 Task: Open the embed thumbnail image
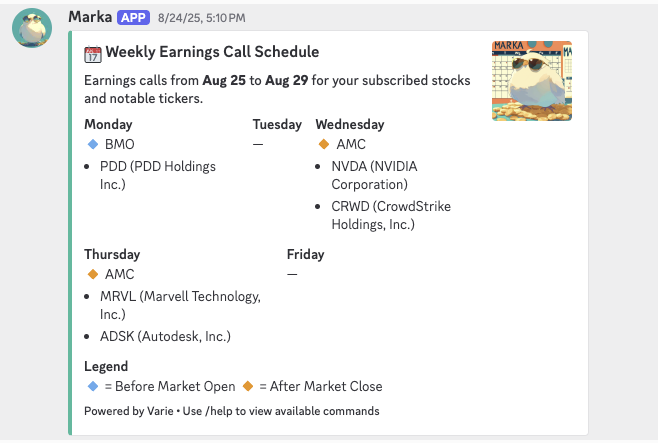[x=531, y=81]
